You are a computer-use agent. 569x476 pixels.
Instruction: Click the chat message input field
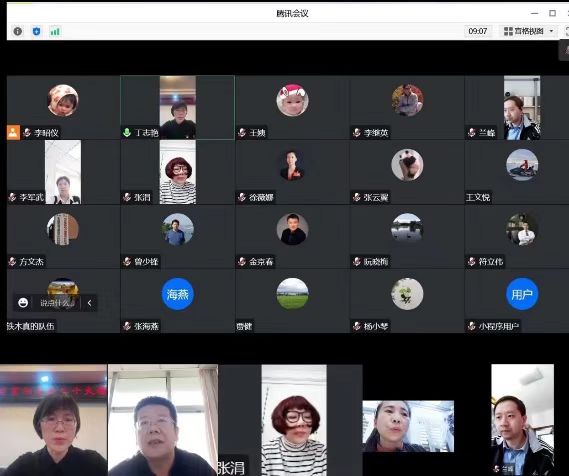(57, 303)
